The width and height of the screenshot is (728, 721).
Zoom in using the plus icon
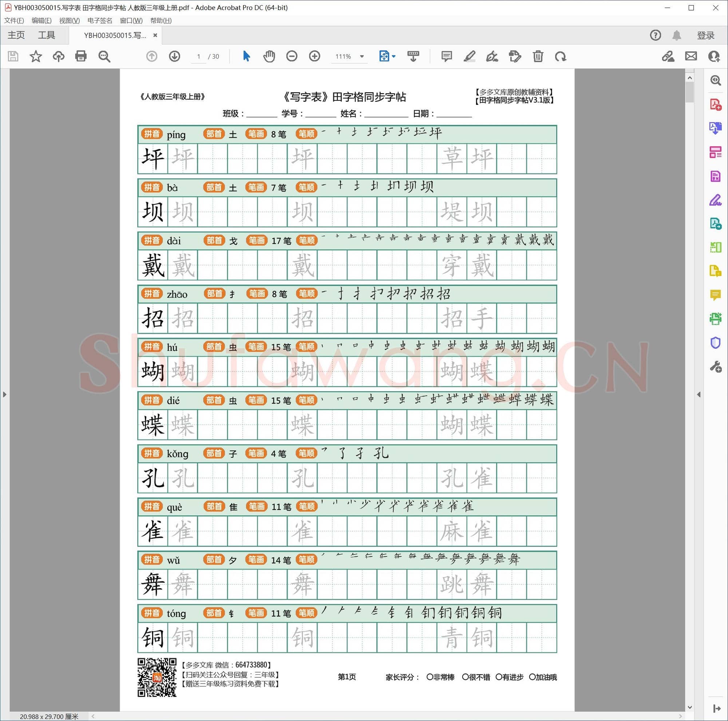[314, 56]
